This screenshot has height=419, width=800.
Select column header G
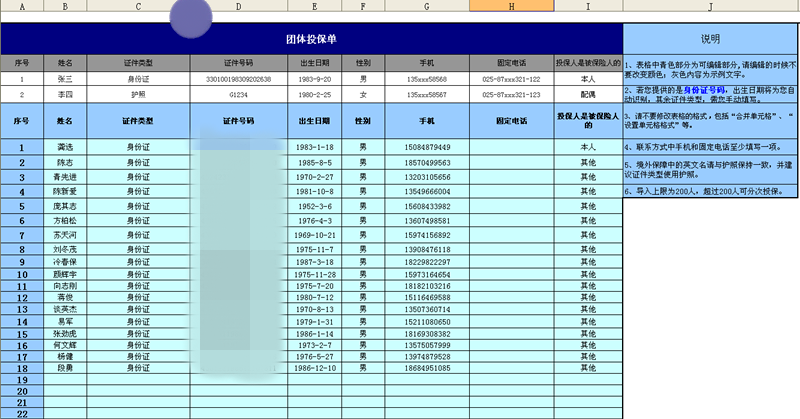[427, 6]
